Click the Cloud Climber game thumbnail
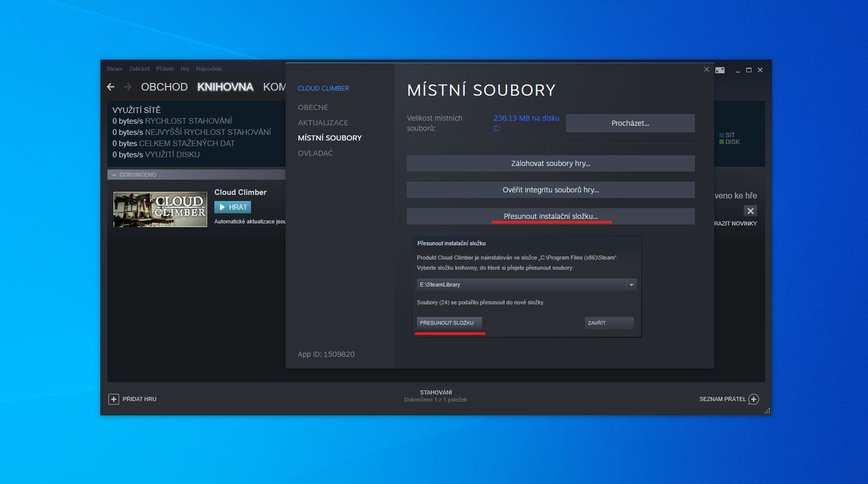Viewport: 868px width, 484px height. (160, 209)
